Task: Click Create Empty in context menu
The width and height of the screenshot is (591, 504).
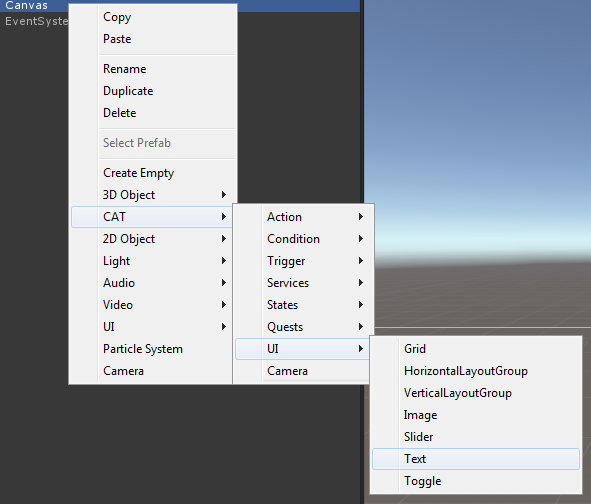Action: click(153, 173)
